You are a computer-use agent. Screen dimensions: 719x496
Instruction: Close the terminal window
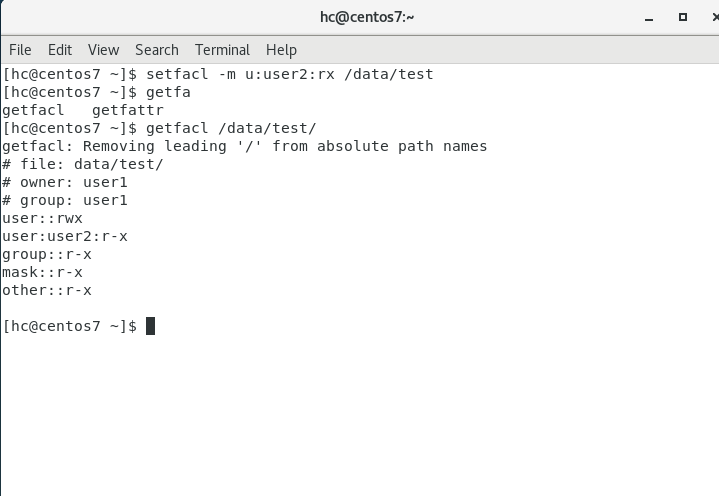[x=706, y=17]
